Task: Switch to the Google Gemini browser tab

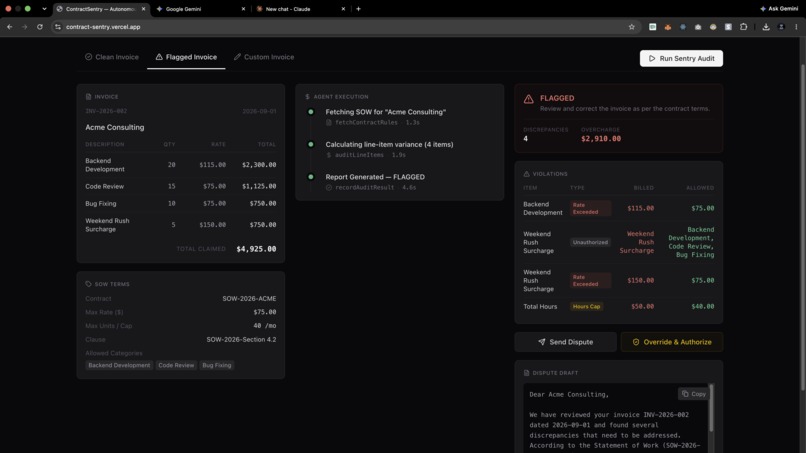Action: click(x=198, y=9)
